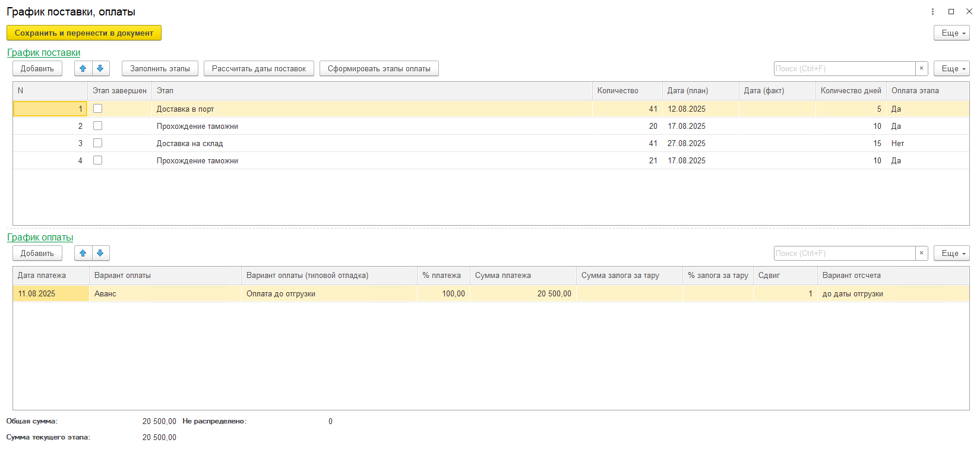Image resolution: width=980 pixels, height=449 pixels.
Task: Click the Сумма платежа column header
Action: (x=502, y=276)
